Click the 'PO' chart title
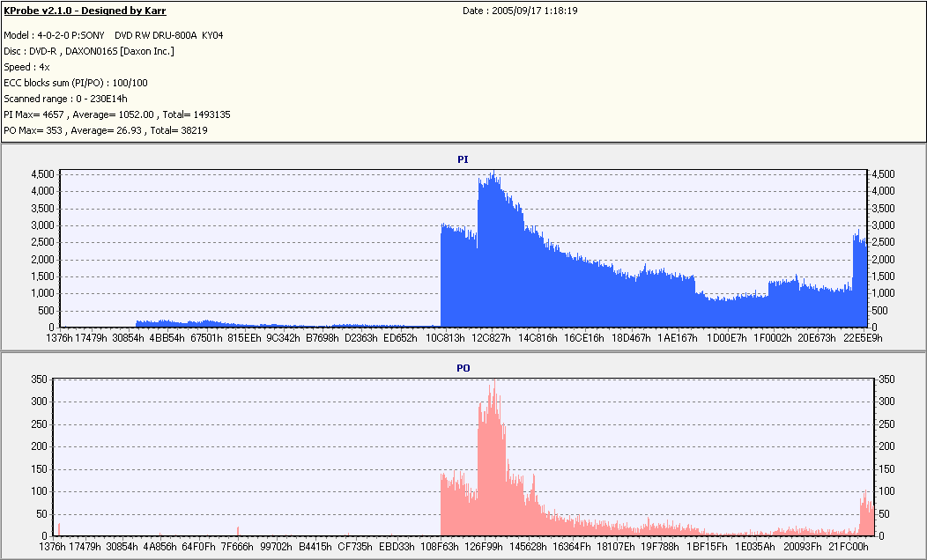 [463, 369]
